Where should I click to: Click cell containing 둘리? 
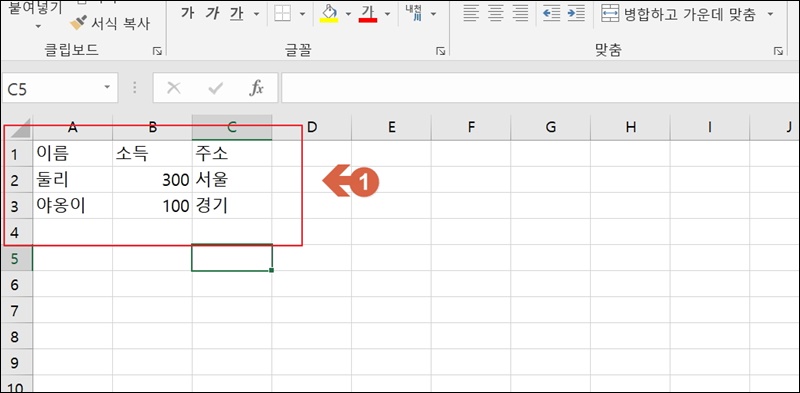click(x=72, y=180)
